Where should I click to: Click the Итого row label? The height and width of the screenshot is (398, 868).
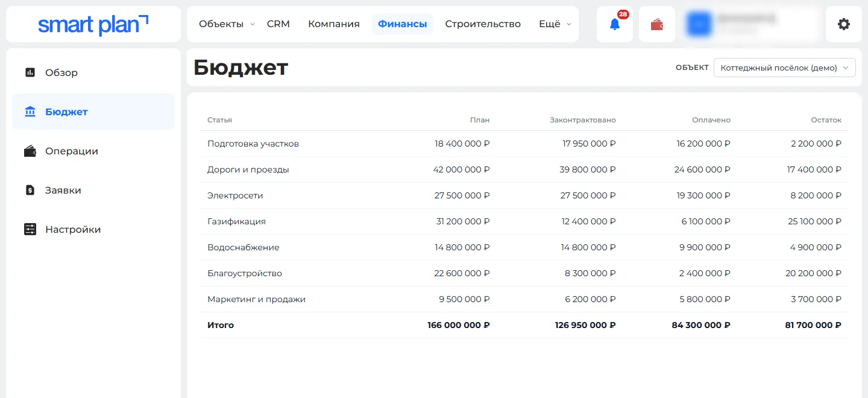point(221,325)
